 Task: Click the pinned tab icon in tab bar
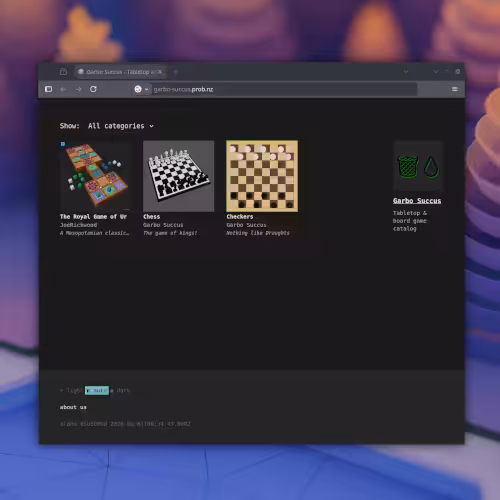point(63,72)
